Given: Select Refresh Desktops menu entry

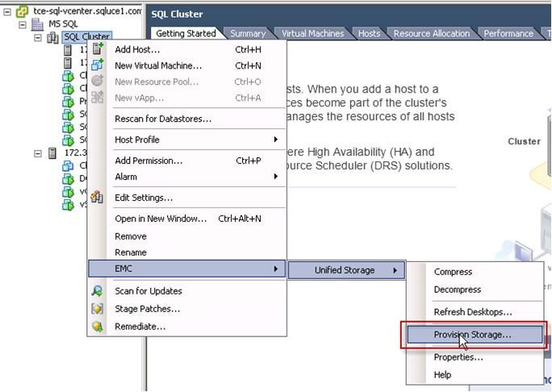Looking at the screenshot, I should pyautogui.click(x=475, y=312).
